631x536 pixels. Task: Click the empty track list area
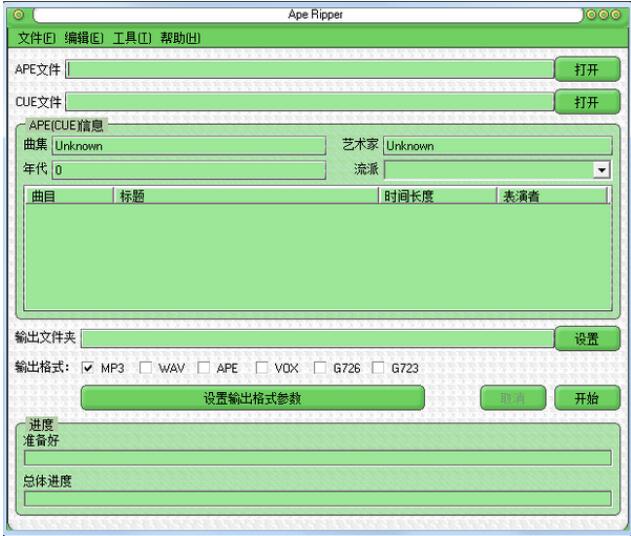tap(318, 257)
